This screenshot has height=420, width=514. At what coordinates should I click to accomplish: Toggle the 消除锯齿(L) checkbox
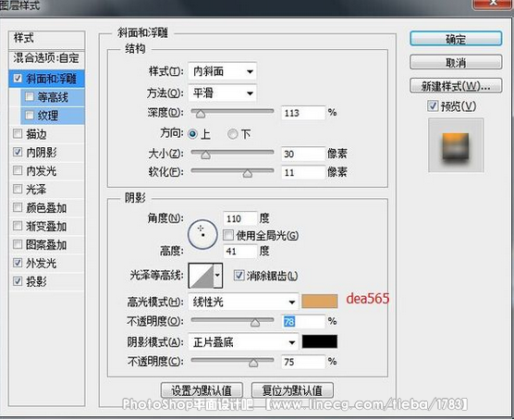[x=239, y=276]
